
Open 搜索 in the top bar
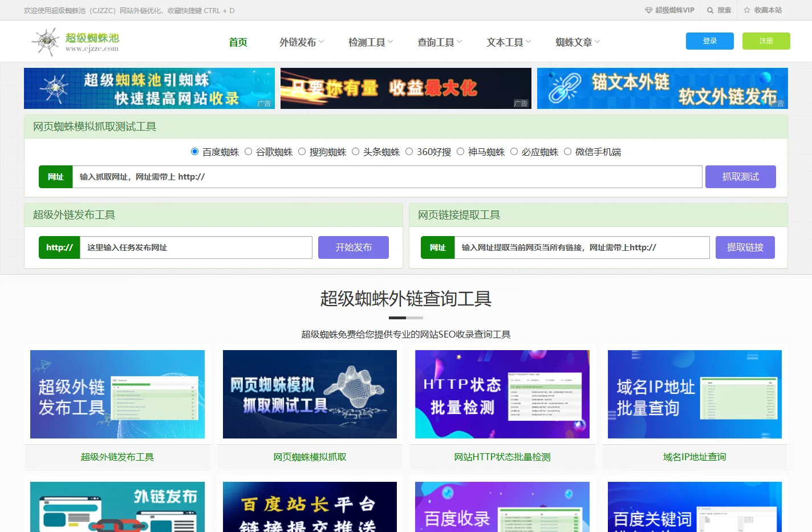coord(724,10)
